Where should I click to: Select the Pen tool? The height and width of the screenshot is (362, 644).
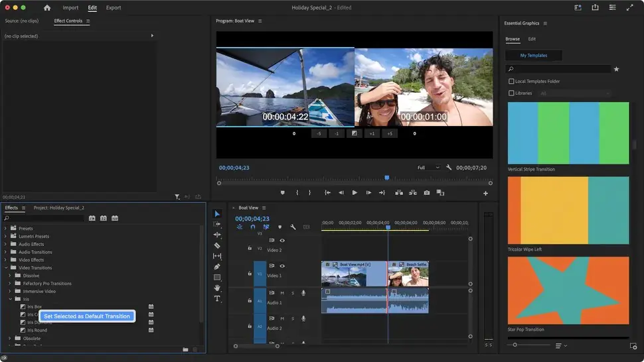tap(217, 267)
